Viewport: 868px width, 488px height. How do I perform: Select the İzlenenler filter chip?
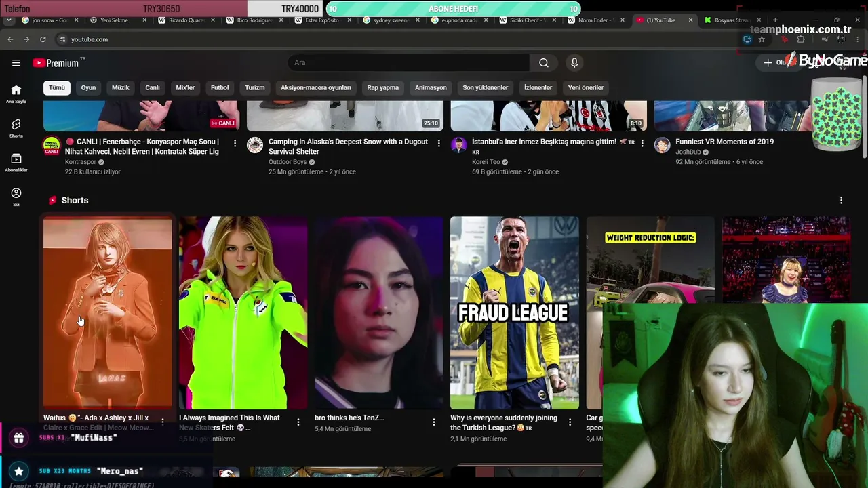tap(538, 87)
